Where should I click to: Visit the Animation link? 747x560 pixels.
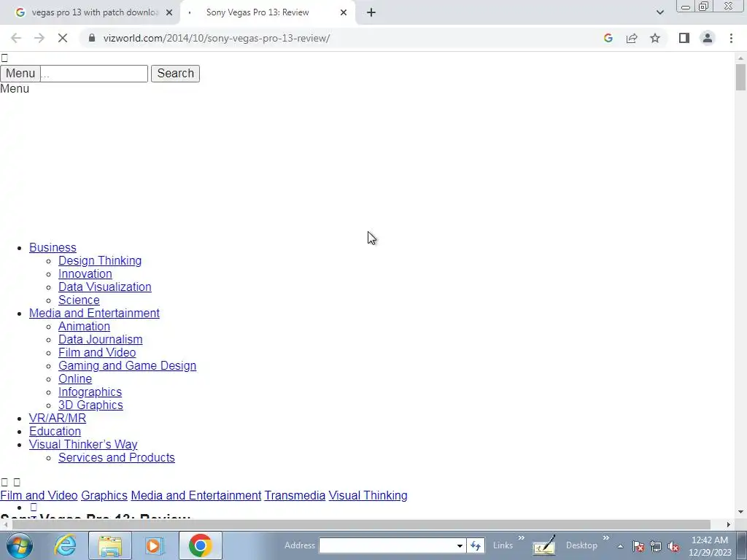pyautogui.click(x=85, y=326)
